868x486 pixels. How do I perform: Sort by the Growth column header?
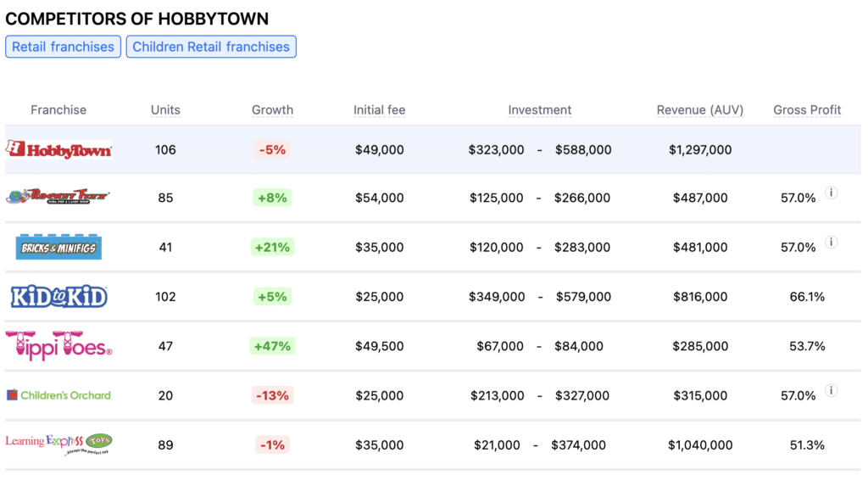[x=272, y=109]
